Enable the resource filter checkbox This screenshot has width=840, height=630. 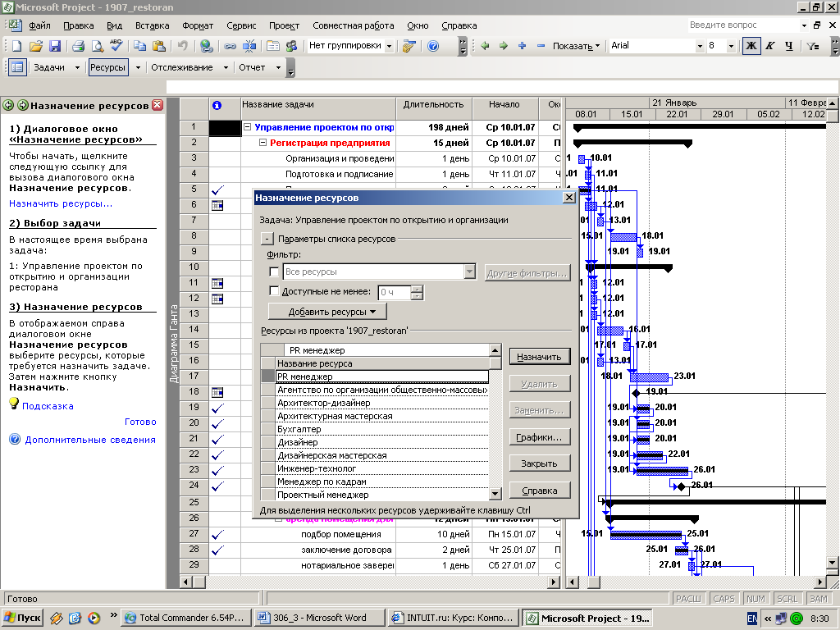(274, 272)
